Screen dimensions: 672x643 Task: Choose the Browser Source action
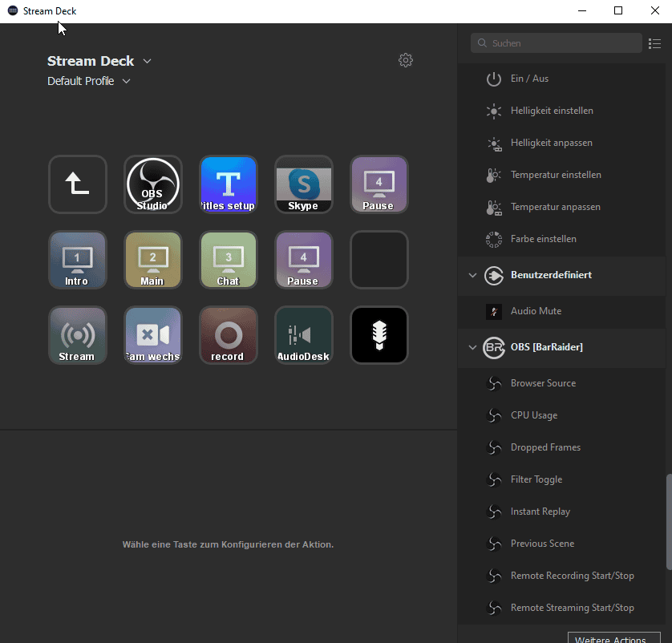point(561,383)
